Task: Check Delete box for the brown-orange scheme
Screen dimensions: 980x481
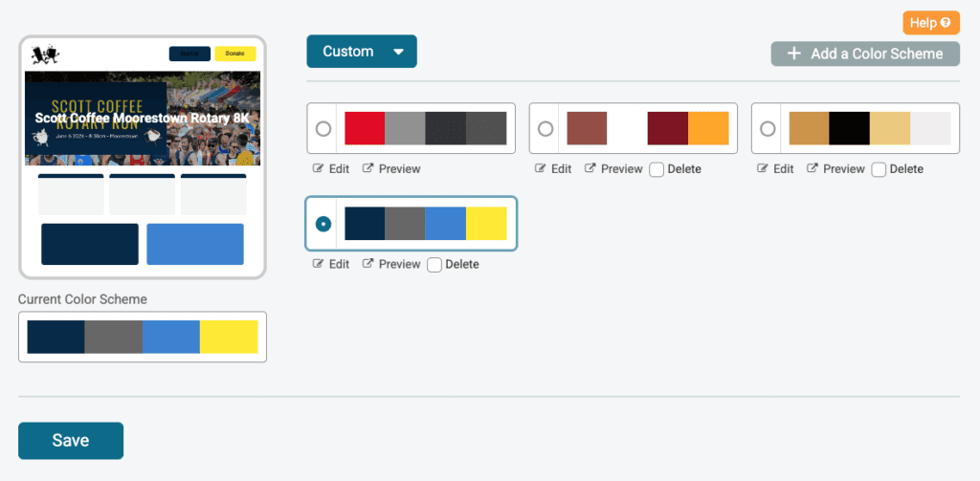Action: [657, 169]
